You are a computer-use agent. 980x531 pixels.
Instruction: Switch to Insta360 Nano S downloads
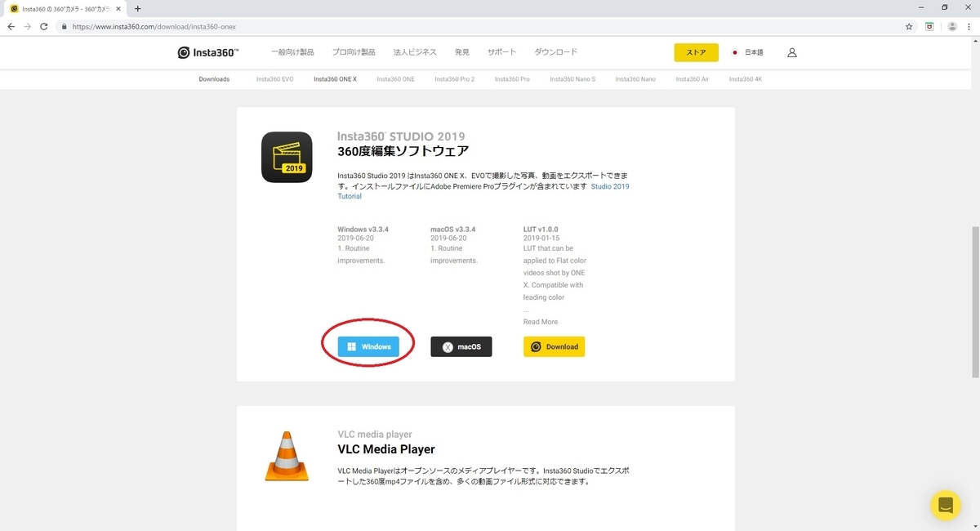pyautogui.click(x=572, y=79)
